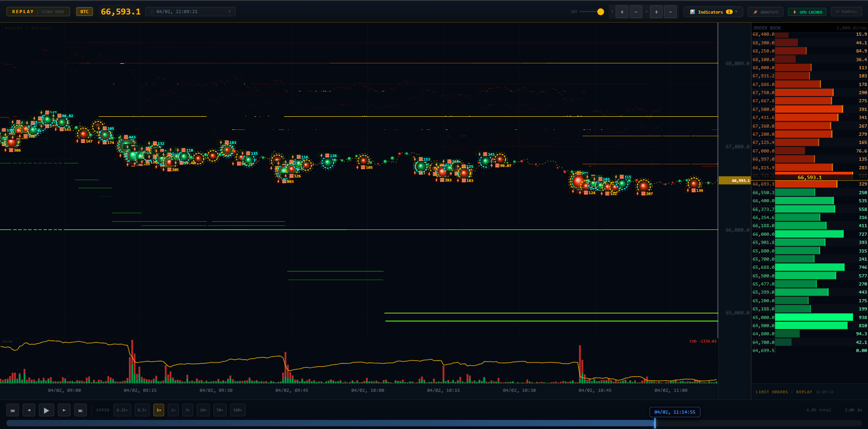
Task: Skip to the start of the replay
Action: click(13, 410)
